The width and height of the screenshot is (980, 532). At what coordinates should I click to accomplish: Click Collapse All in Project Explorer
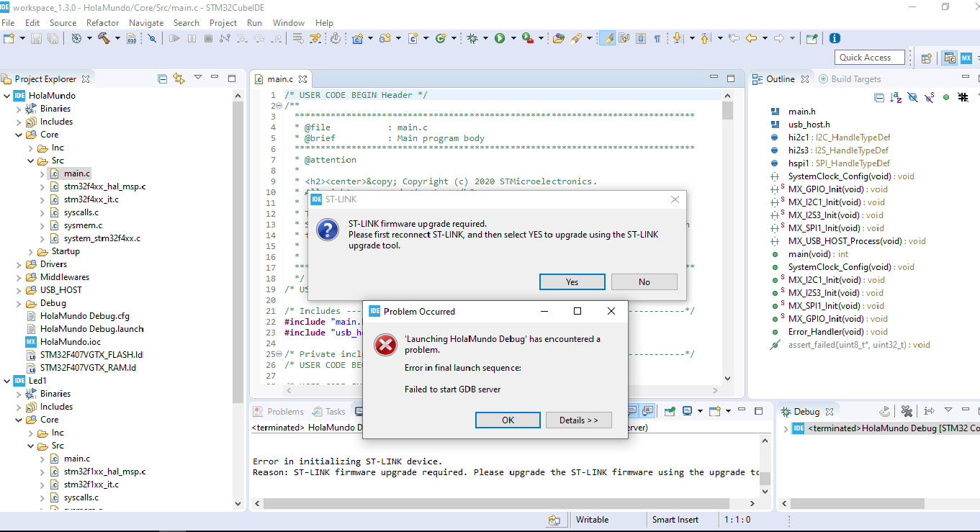point(163,78)
